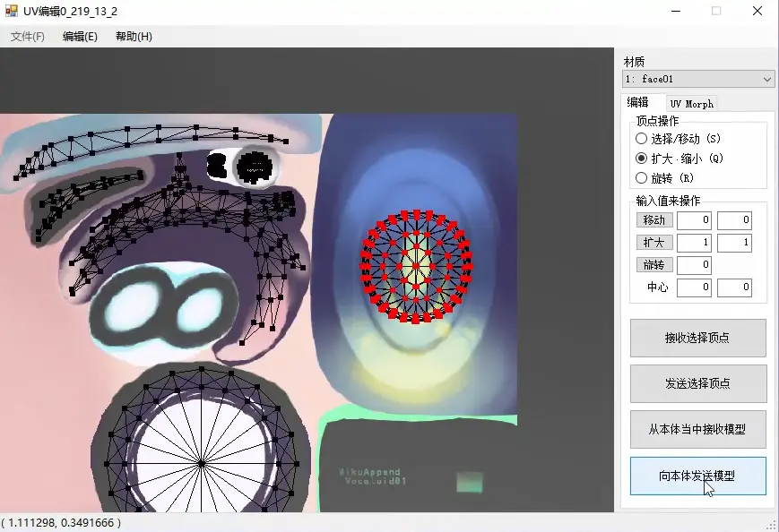Click the red selected iris vertex mesh center
The image size is (779, 532).
click(x=416, y=267)
